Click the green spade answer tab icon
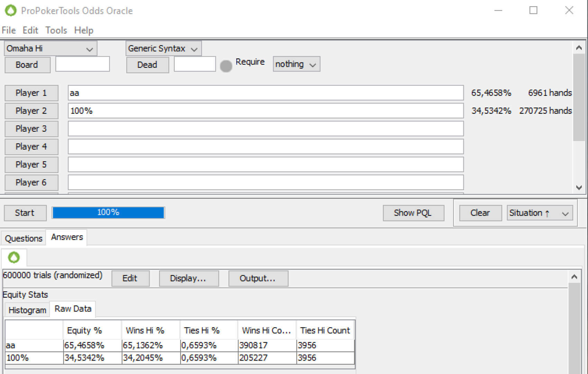The width and height of the screenshot is (588, 374). (x=14, y=258)
